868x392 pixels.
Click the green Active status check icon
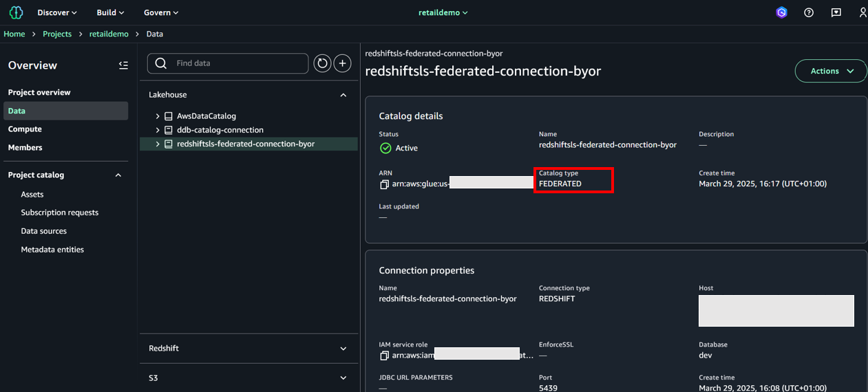[385, 148]
